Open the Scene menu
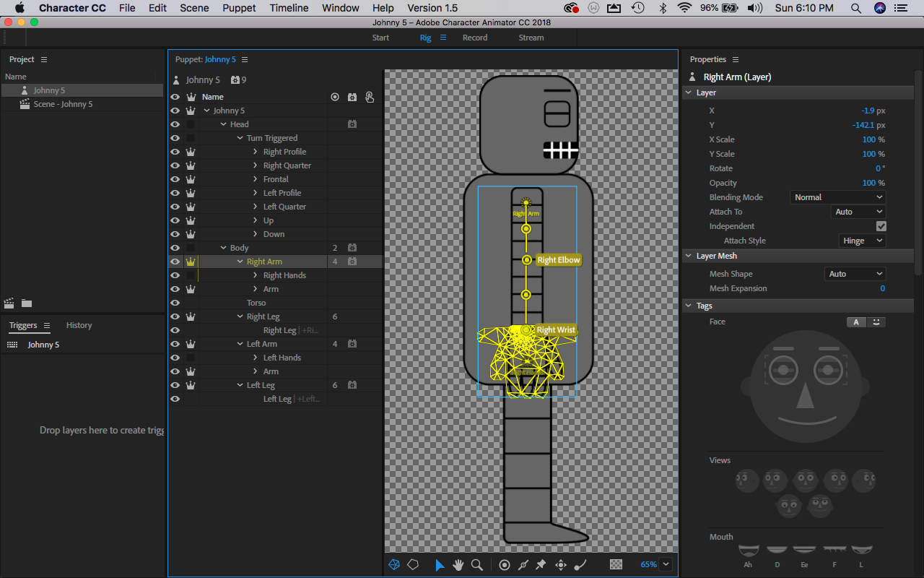Viewport: 924px width, 578px height. click(x=194, y=8)
